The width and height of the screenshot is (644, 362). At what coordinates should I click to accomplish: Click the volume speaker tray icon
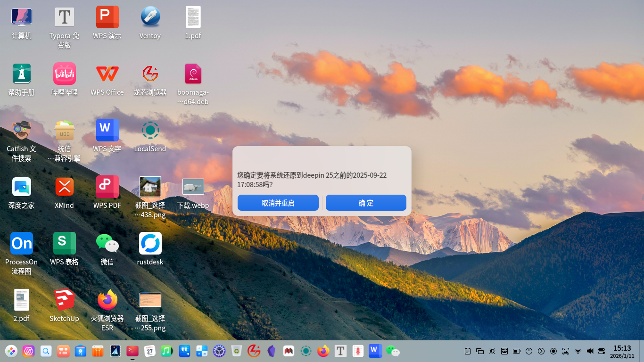[590, 351]
